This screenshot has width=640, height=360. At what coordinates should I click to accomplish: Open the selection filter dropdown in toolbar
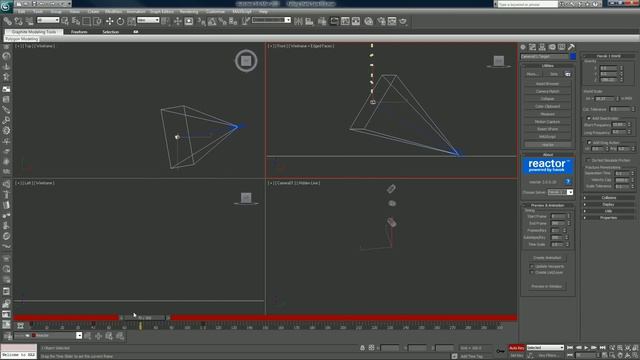[48, 20]
